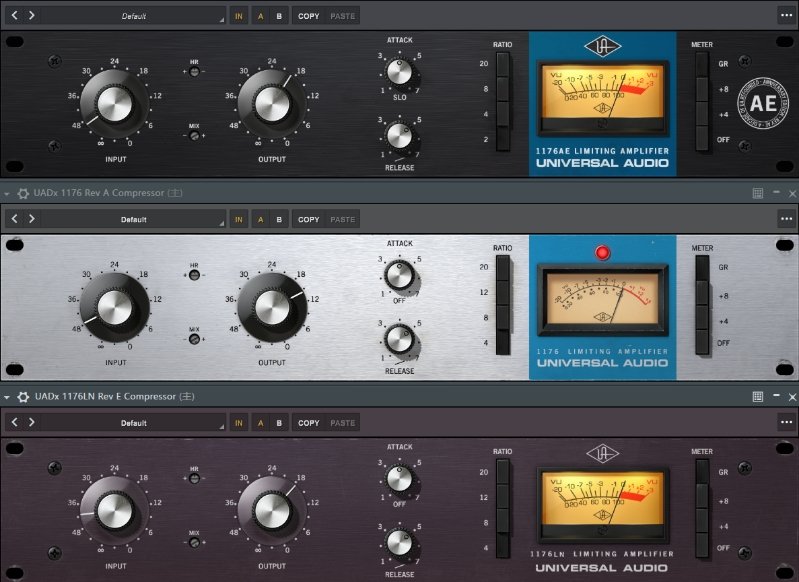Click the VU meter display on 1176AE
This screenshot has width=799, height=582.
click(x=602, y=97)
